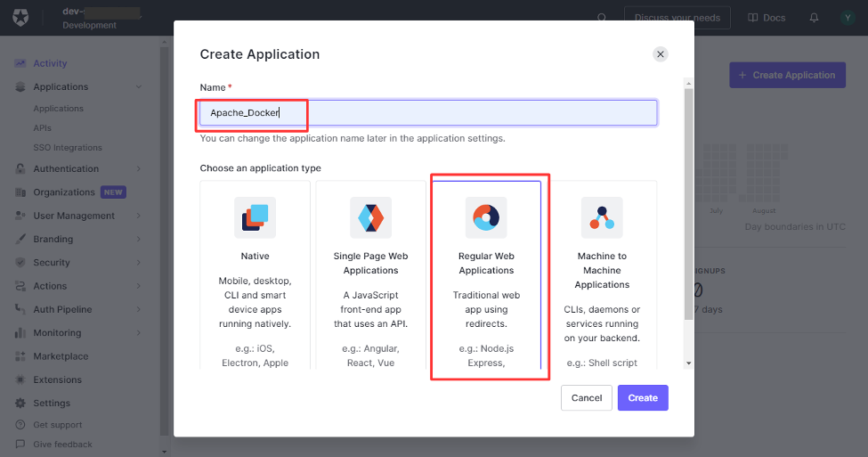The image size is (868, 457).
Task: Click the User Management people icon
Action: [x=20, y=216]
